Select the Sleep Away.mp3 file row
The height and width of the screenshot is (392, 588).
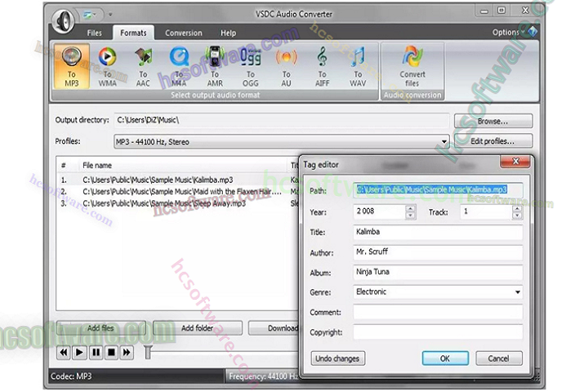[178, 203]
